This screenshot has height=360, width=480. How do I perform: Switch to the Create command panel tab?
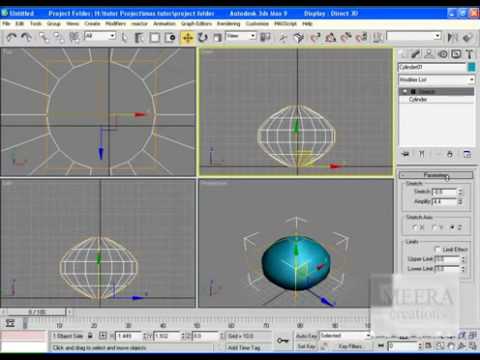click(x=404, y=54)
